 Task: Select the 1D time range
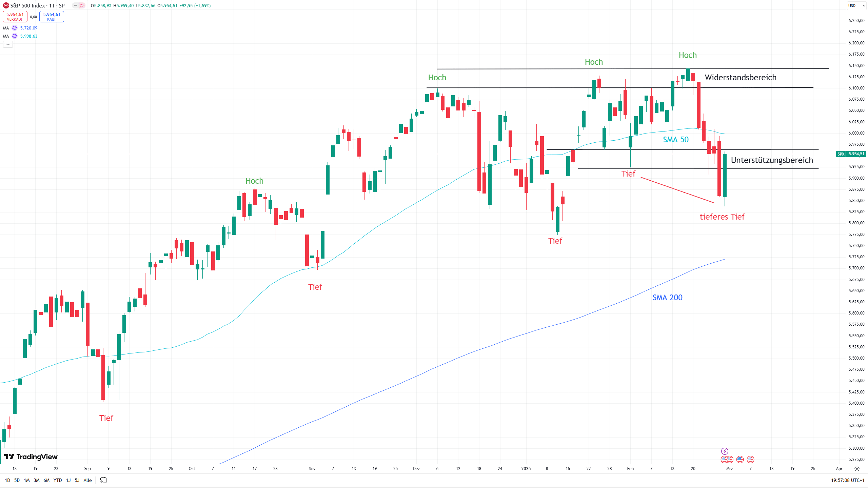(x=7, y=480)
